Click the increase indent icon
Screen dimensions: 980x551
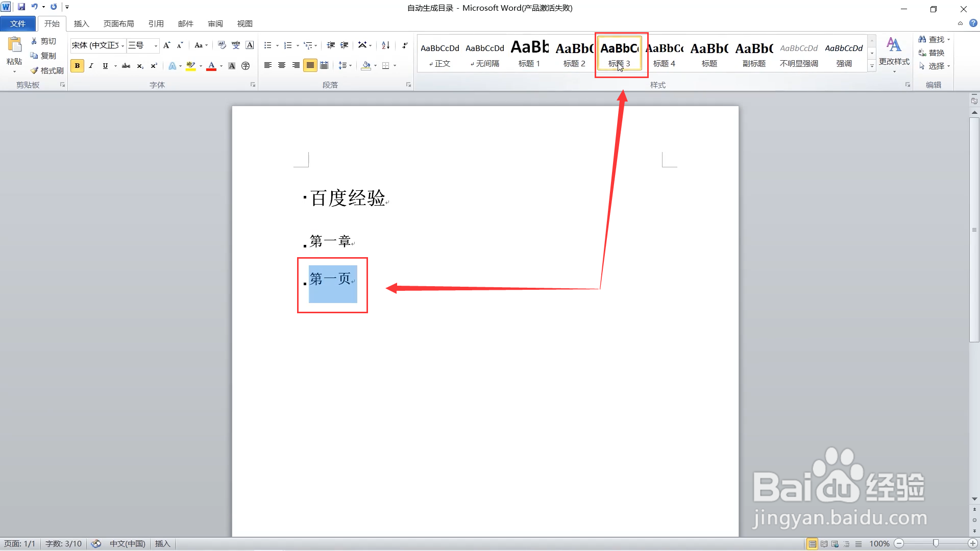point(345,45)
